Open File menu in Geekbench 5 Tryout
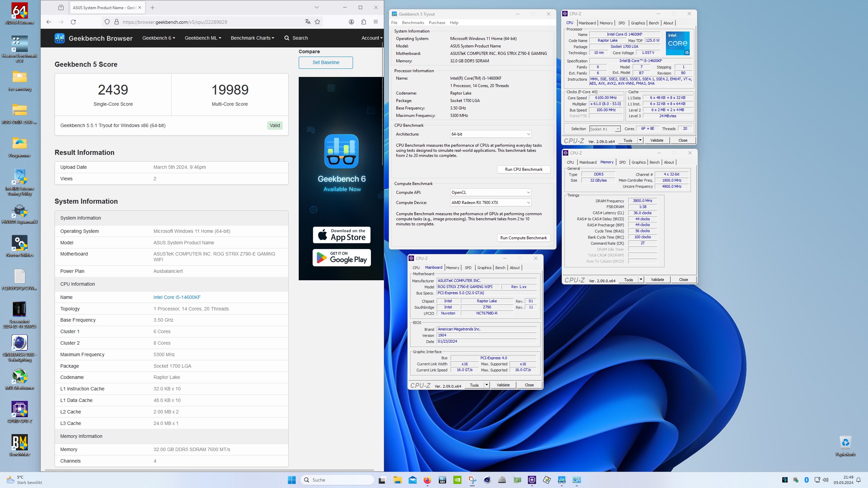This screenshot has height=488, width=868. click(394, 23)
